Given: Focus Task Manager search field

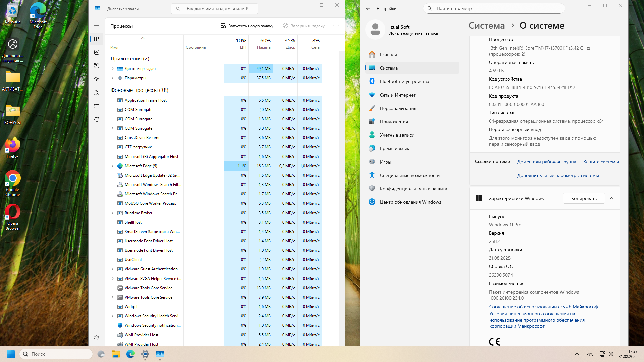Looking at the screenshot, I should [215, 9].
